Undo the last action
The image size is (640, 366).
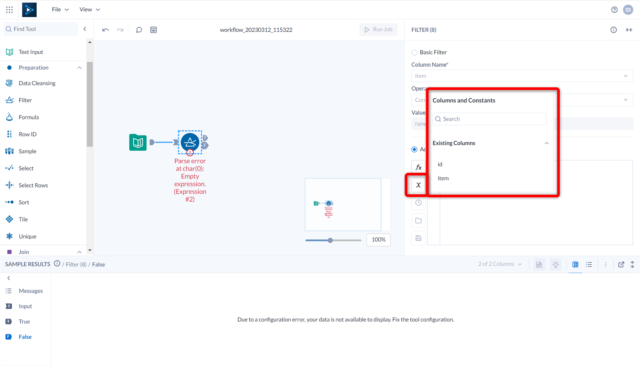click(x=105, y=30)
